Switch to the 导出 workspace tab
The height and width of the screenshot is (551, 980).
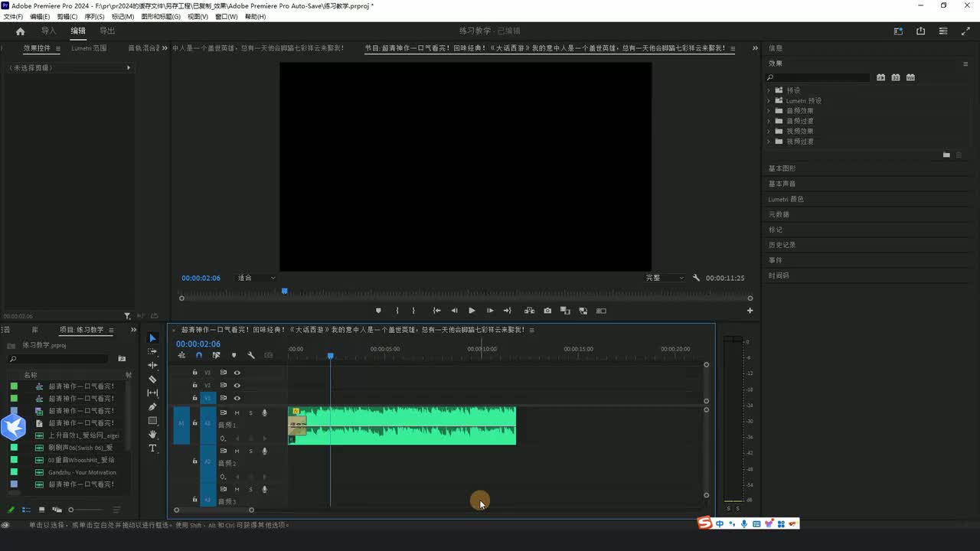tap(107, 31)
